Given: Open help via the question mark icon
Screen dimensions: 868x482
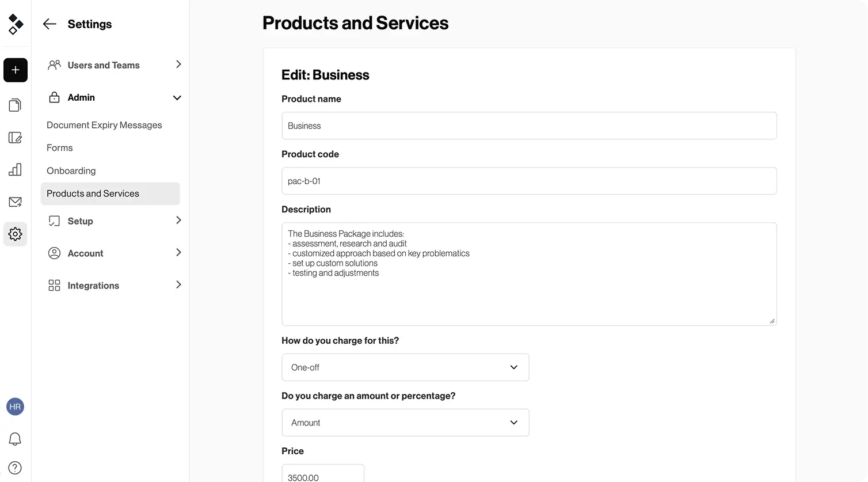Looking at the screenshot, I should [15, 468].
